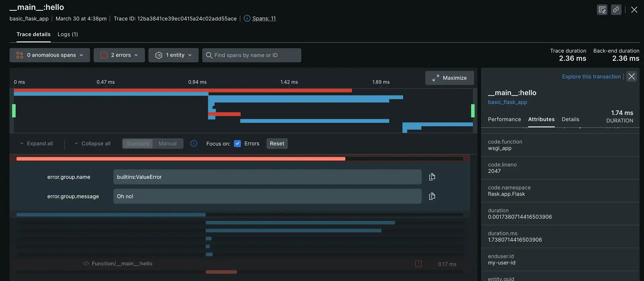644x281 pixels.
Task: Open the Performance tab in side panel
Action: click(x=504, y=119)
